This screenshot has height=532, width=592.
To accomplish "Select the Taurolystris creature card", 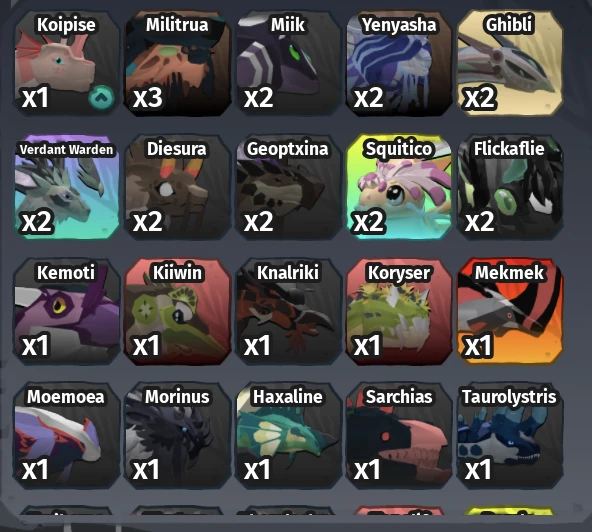I will [x=510, y=435].
